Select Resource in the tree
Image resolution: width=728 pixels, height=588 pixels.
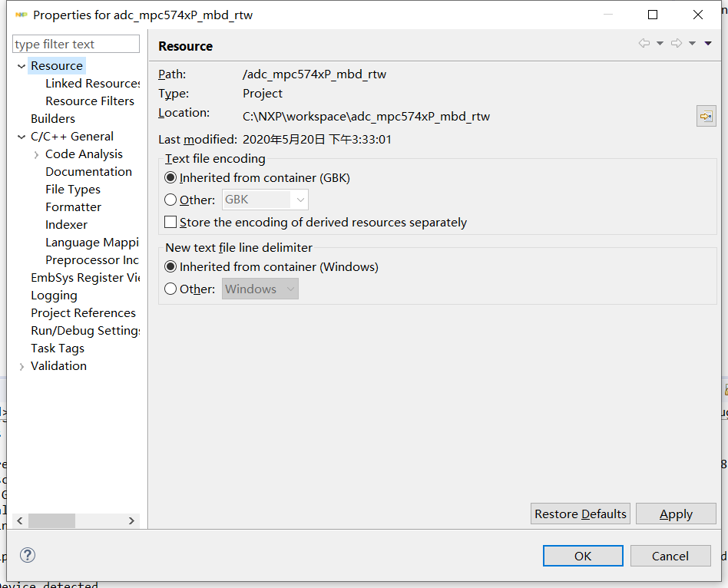pyautogui.click(x=57, y=66)
